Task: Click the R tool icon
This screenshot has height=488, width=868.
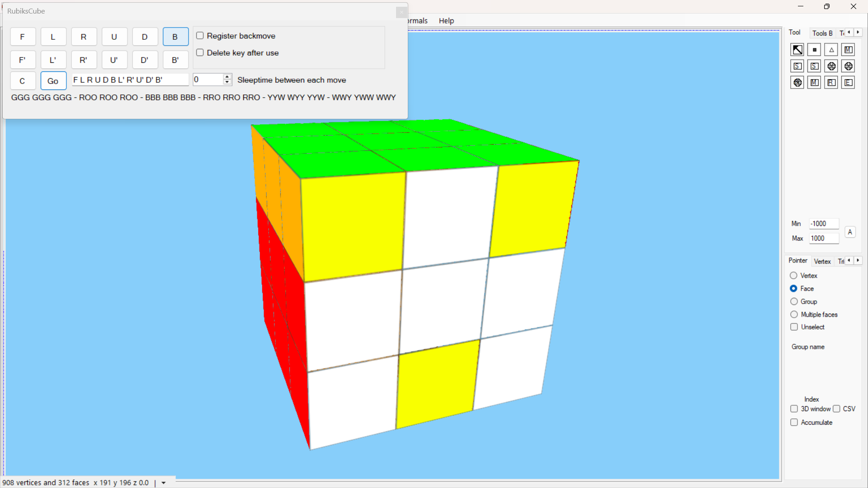Action: 831,83
